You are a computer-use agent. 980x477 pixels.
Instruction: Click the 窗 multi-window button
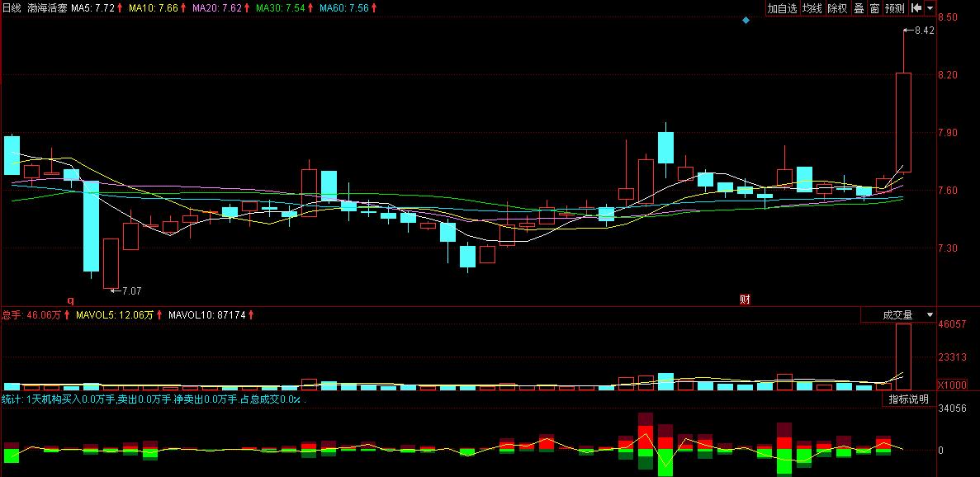click(874, 8)
